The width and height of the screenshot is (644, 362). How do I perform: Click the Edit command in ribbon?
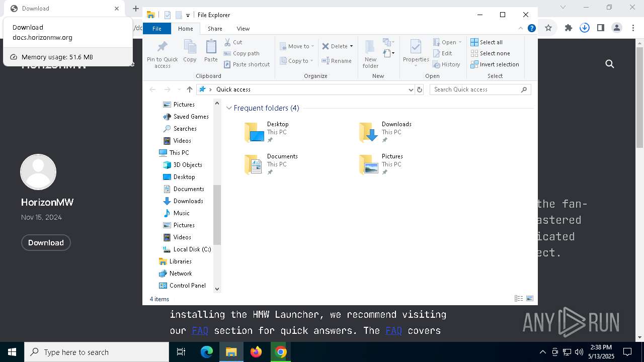tap(442, 53)
